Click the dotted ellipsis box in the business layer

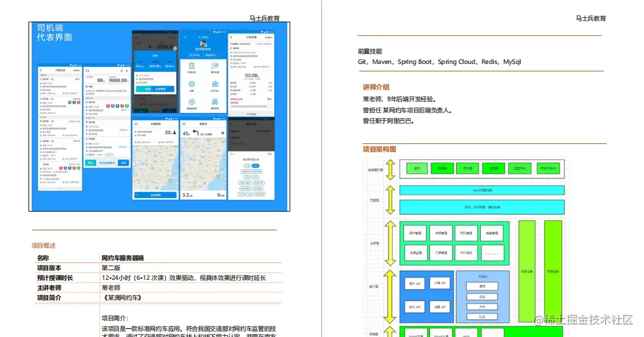[x=492, y=253]
